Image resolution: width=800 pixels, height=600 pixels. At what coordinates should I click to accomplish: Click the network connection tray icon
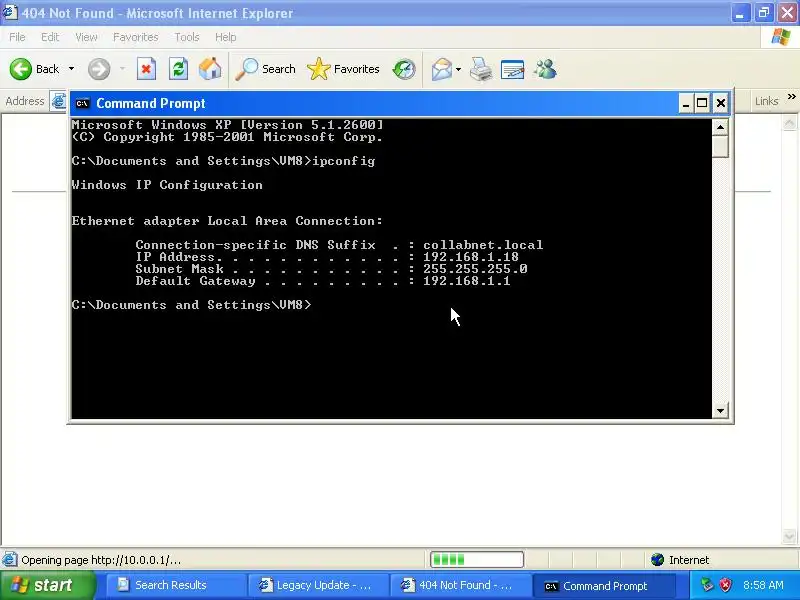(708, 585)
